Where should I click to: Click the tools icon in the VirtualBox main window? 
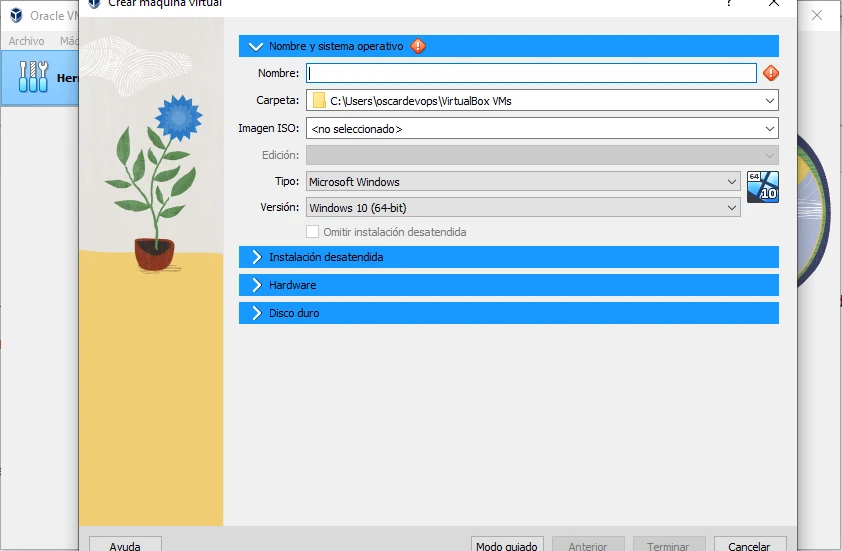[x=33, y=77]
